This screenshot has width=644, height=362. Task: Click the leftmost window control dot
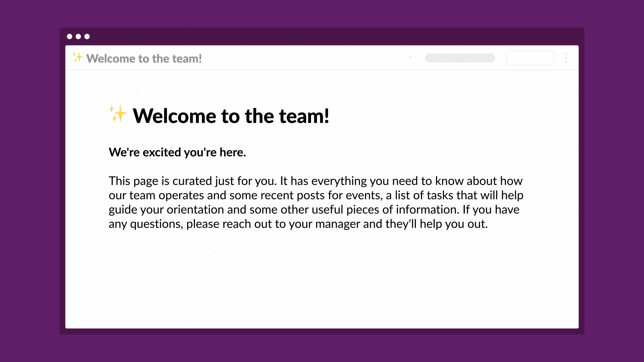pyautogui.click(x=69, y=37)
